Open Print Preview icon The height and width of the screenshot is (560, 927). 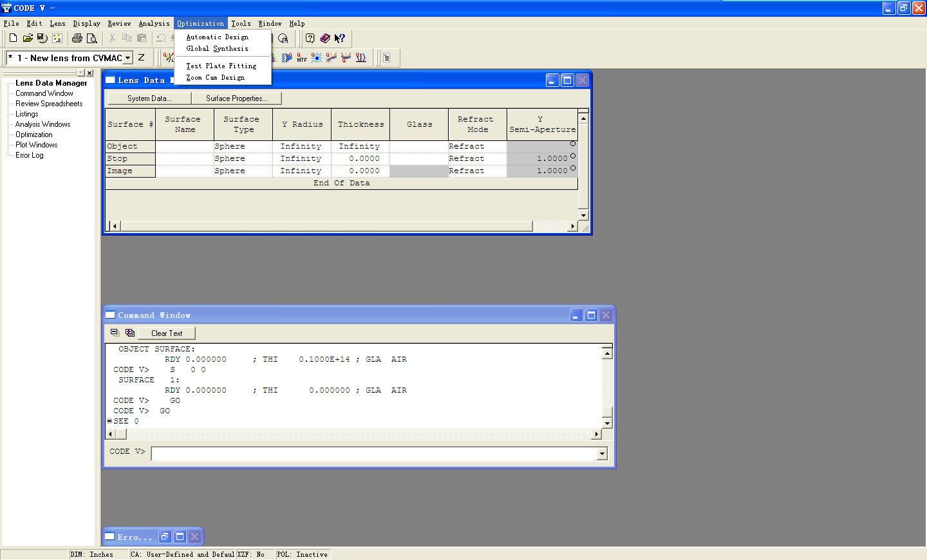[x=92, y=39]
